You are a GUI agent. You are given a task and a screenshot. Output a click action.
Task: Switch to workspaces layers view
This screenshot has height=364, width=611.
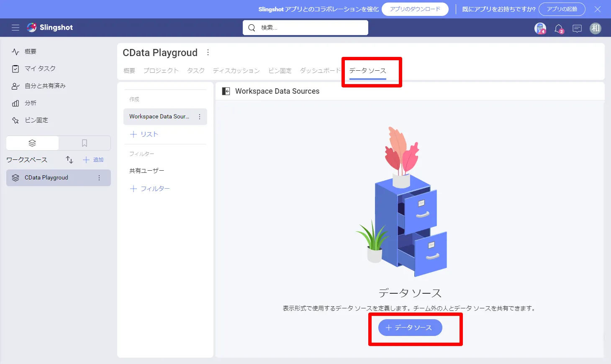[32, 143]
